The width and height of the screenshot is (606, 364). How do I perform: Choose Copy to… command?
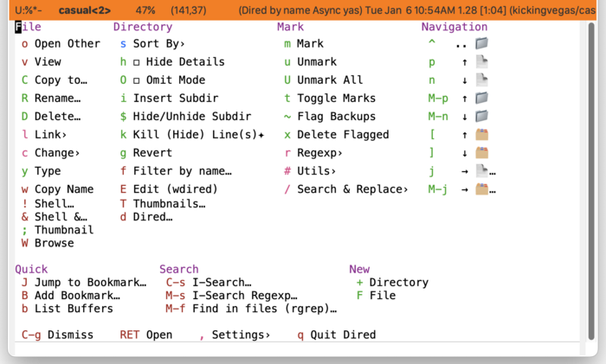61,80
